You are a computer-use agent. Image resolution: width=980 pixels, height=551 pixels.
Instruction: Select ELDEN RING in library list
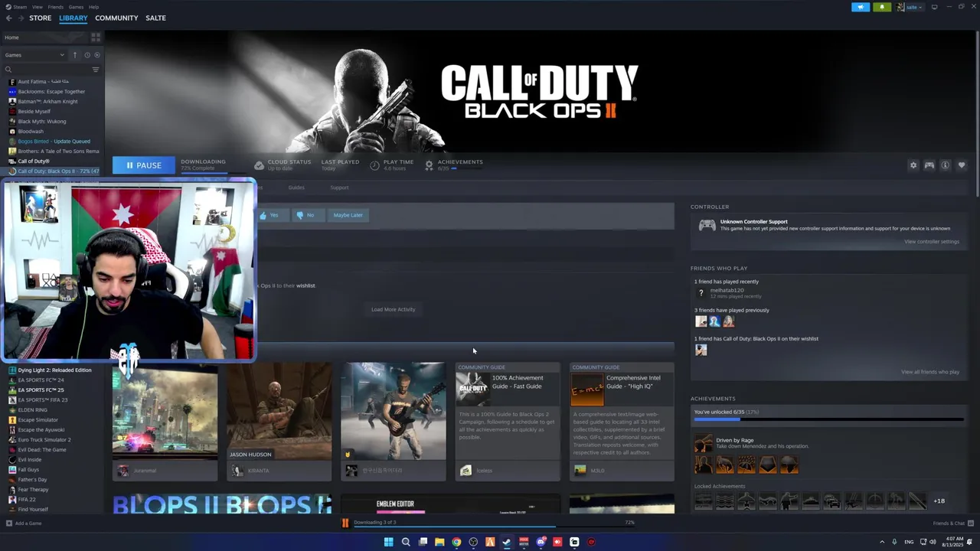pos(32,409)
